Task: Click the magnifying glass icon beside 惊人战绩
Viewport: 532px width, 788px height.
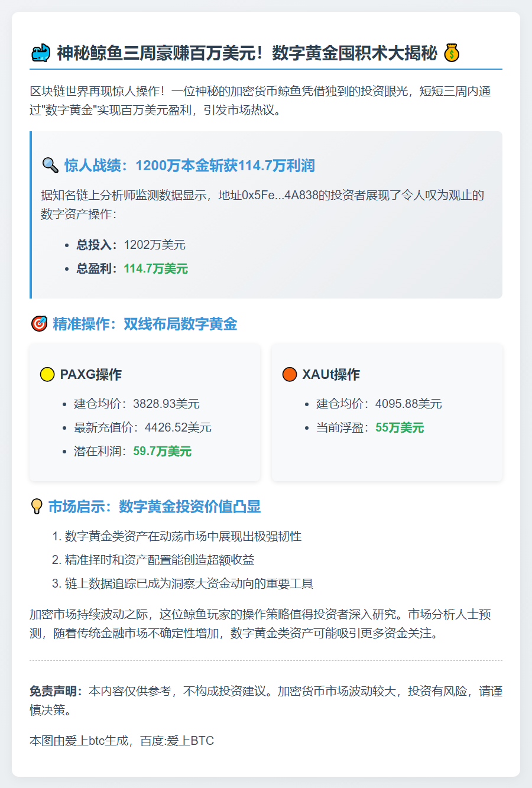Action: click(x=50, y=165)
